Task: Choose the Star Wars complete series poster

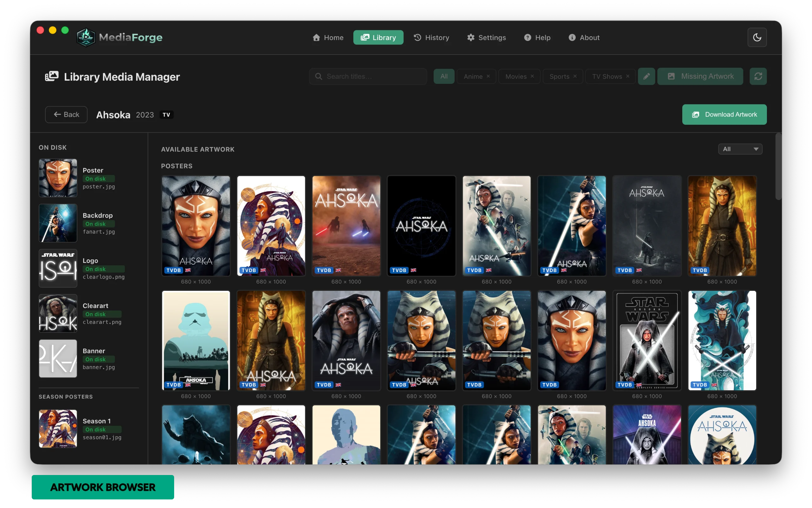Action: coord(647,340)
